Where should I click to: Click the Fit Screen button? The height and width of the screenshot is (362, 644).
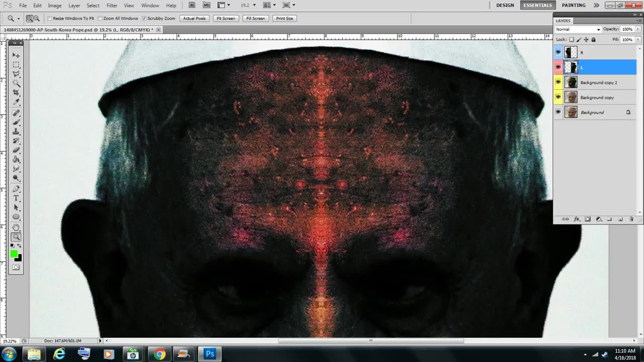pos(225,19)
